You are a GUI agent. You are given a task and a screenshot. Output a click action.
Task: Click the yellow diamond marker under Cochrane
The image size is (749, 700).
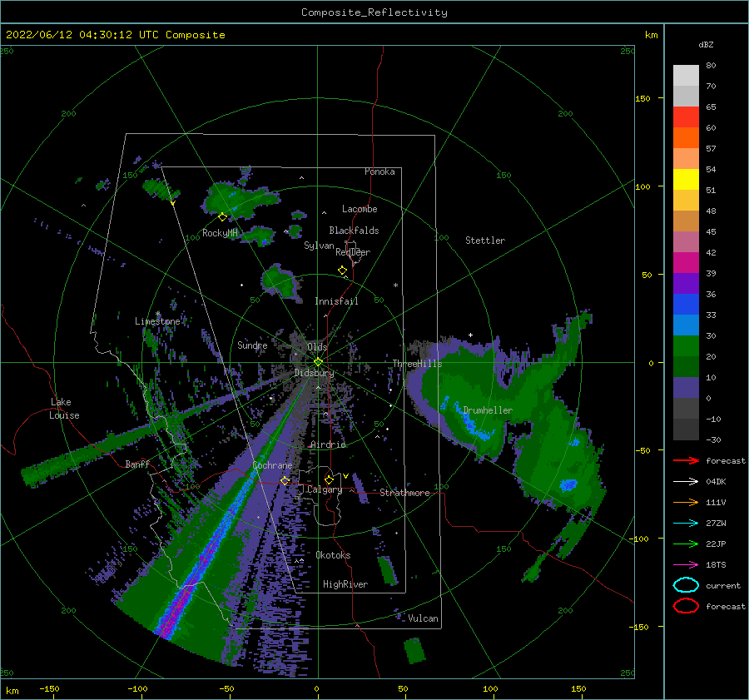point(285,480)
